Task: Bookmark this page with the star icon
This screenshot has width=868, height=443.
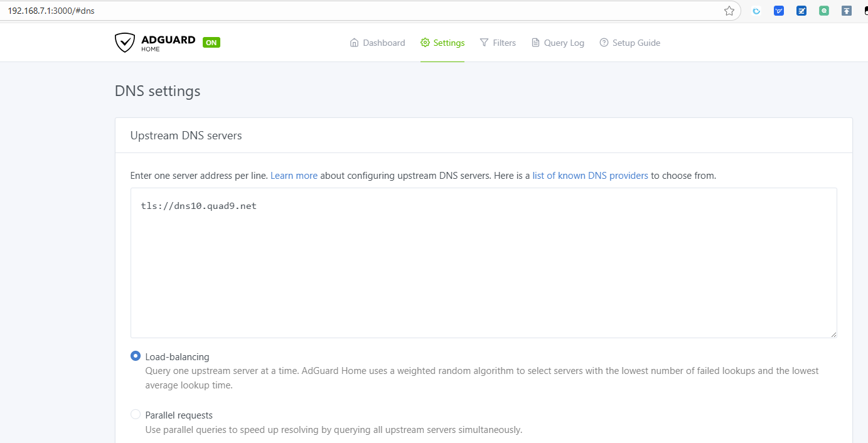Action: tap(729, 11)
